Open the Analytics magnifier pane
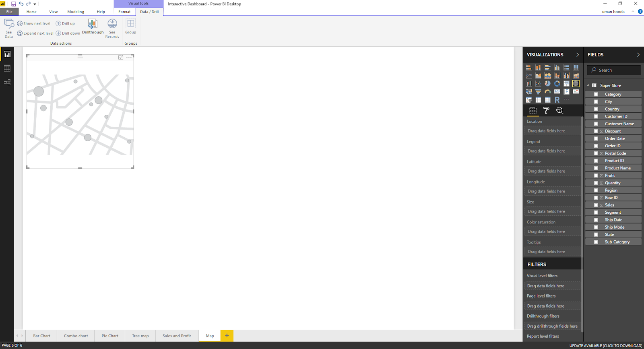The width and height of the screenshot is (644, 349). click(559, 110)
